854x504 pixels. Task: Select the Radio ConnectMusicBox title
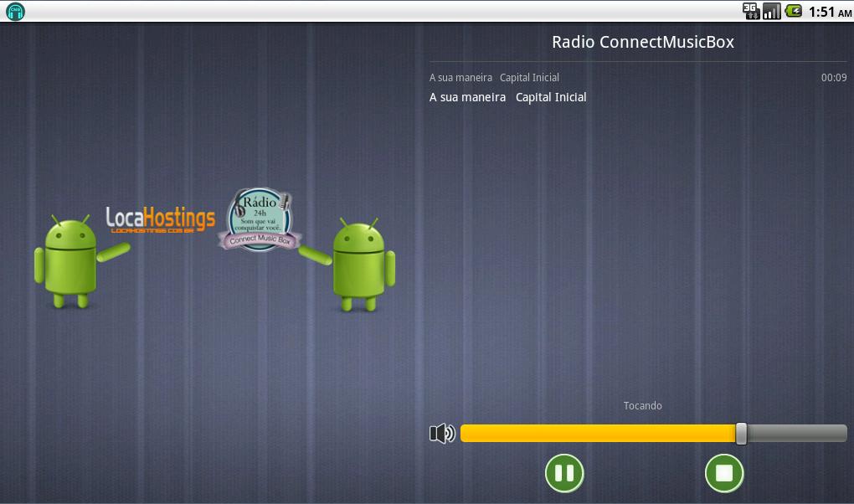coord(643,42)
